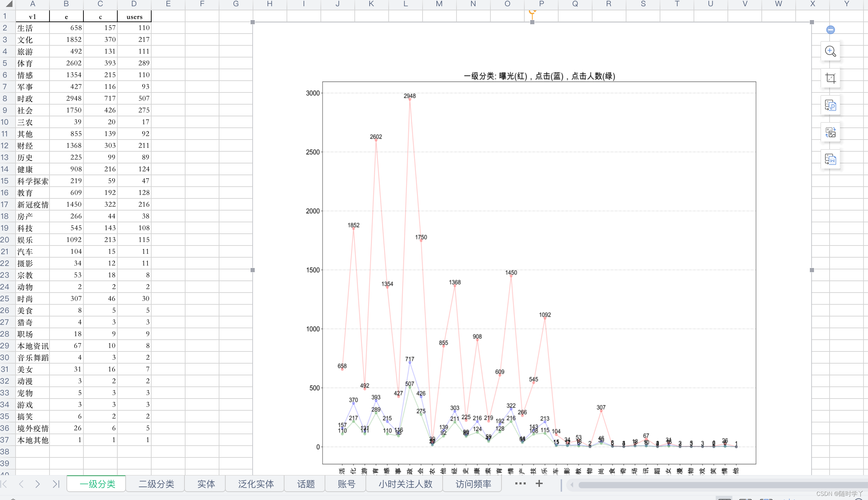868x500 pixels.
Task: Go to next sheet using arrow
Action: click(x=38, y=484)
